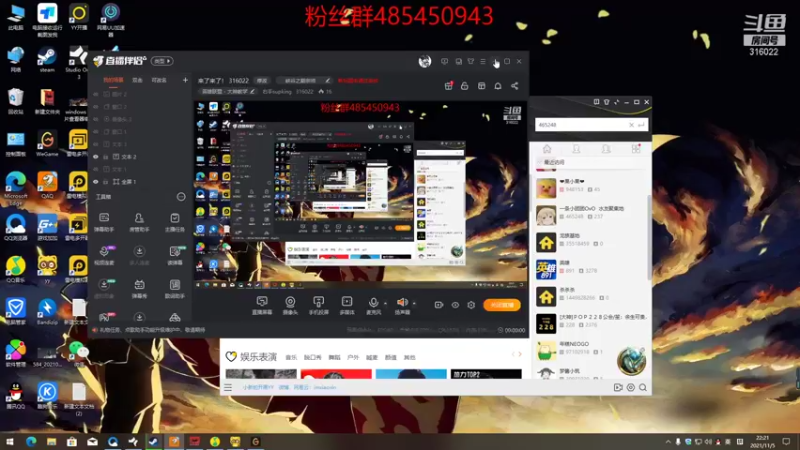This screenshot has height=450, width=800.
Task: Expand the speaker volume arrow
Action: tap(414, 303)
